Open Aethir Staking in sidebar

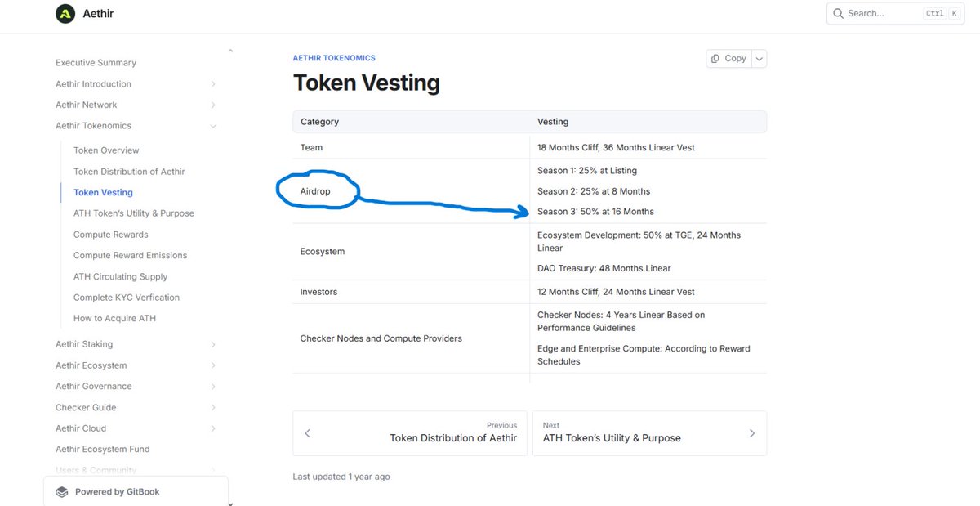(84, 344)
